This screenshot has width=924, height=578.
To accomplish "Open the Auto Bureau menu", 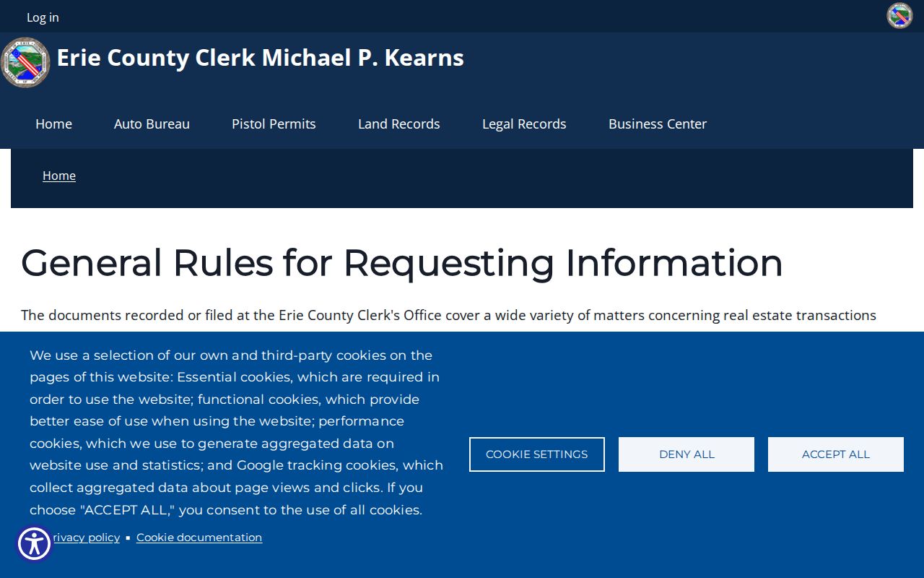I will click(152, 124).
